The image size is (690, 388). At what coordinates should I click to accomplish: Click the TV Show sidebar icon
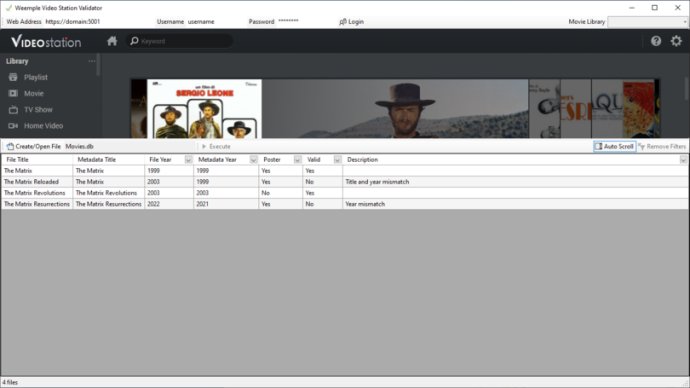pos(13,110)
